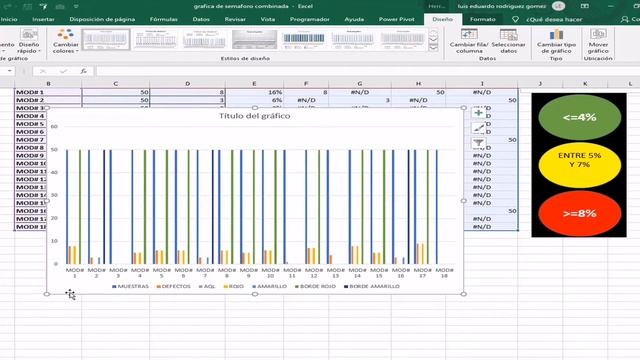Click the share person icon

point(624,19)
